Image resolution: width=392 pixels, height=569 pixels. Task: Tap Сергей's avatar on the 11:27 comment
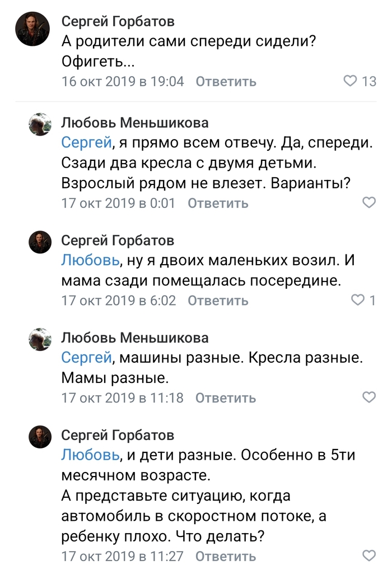[x=40, y=436]
